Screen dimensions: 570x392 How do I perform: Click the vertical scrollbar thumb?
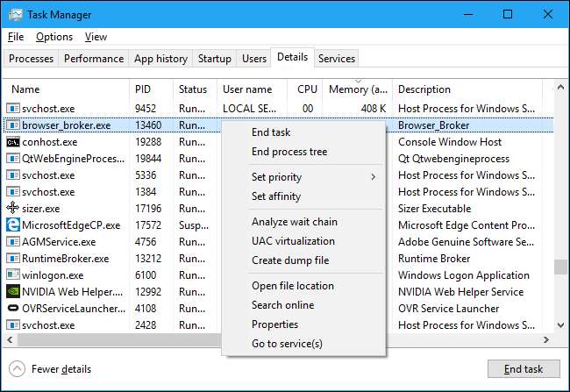(558, 267)
